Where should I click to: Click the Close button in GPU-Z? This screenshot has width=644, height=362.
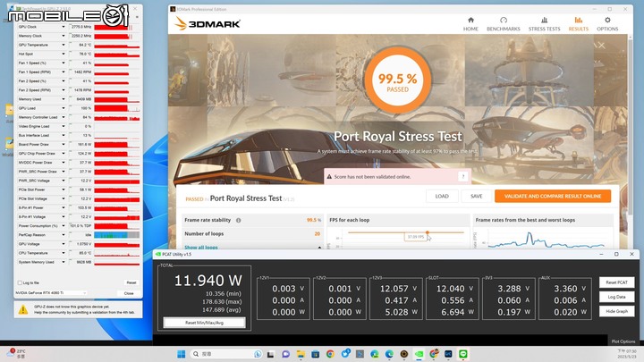[129, 293]
